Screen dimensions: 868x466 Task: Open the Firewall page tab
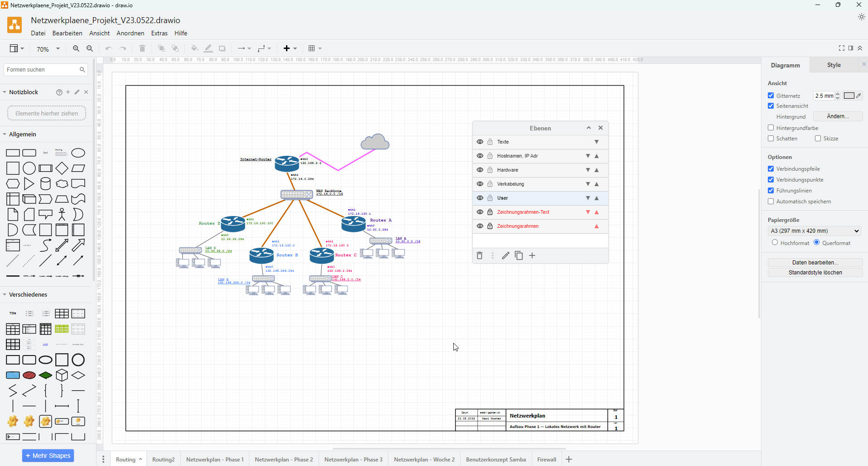[547, 459]
